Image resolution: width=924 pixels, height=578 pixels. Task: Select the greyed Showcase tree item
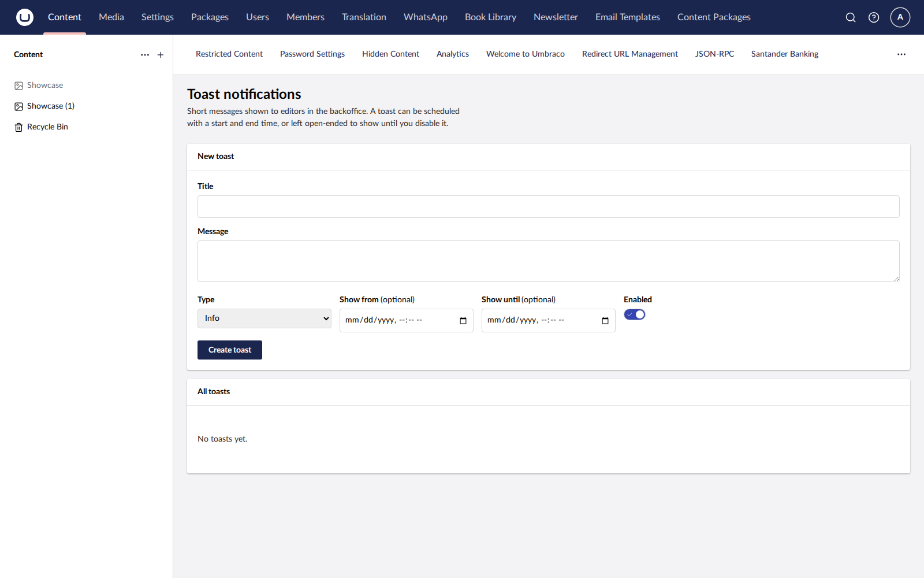point(45,86)
